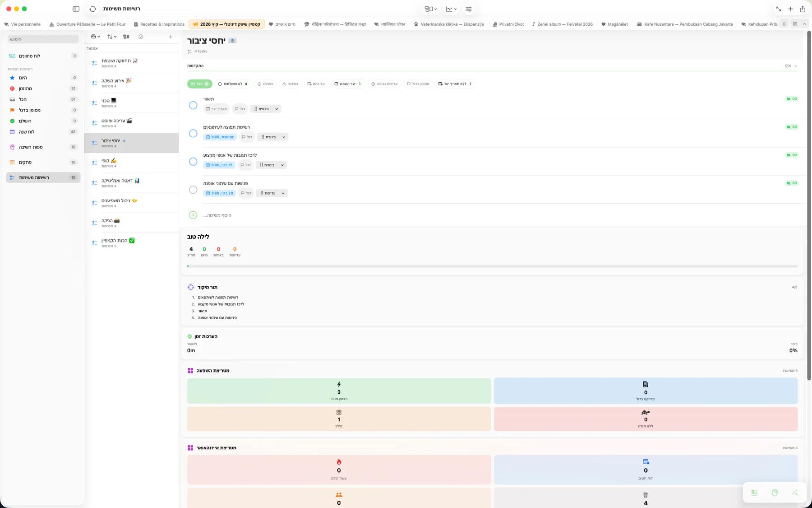Filter by יעד השבוע chip
Screen dimensions: 812x508
click(348, 84)
